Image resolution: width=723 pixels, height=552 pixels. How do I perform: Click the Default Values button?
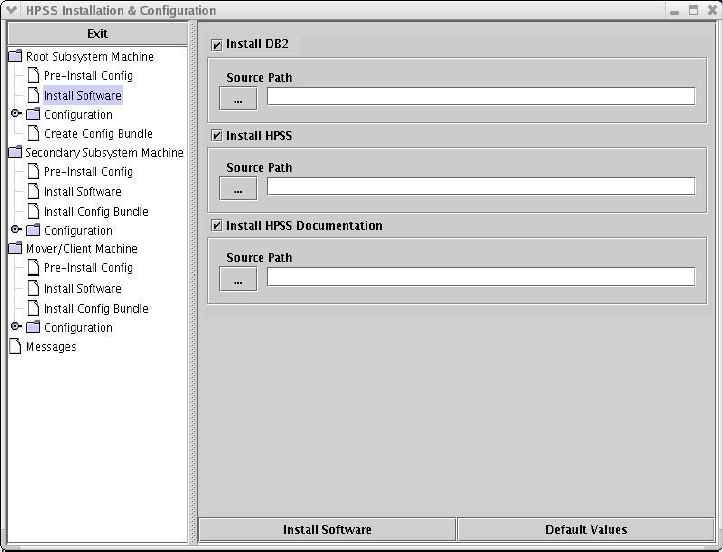coord(586,529)
